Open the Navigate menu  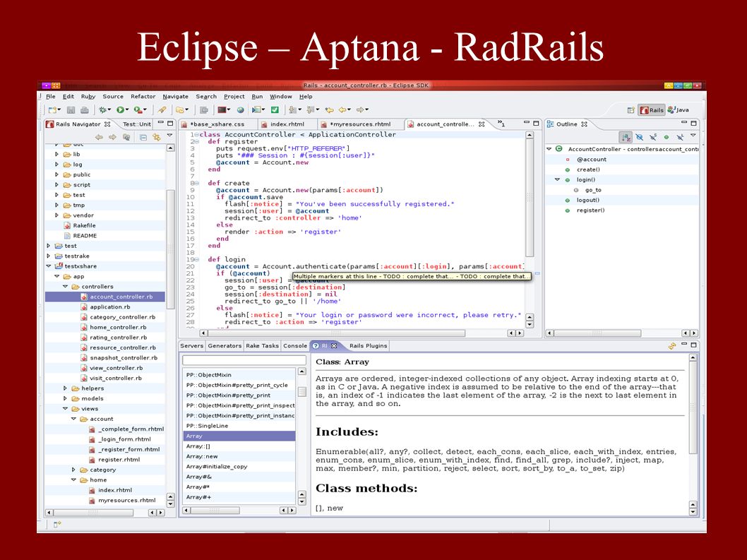(175, 96)
